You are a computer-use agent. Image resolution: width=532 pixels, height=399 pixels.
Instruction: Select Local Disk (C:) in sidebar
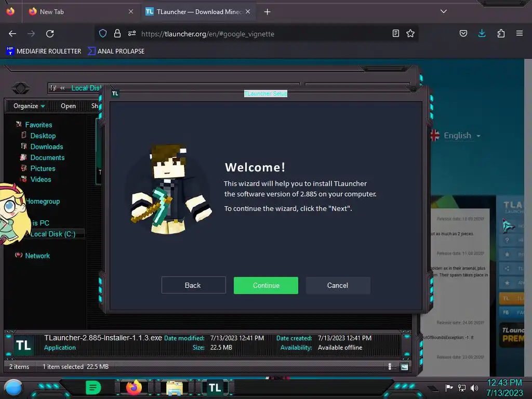(53, 234)
